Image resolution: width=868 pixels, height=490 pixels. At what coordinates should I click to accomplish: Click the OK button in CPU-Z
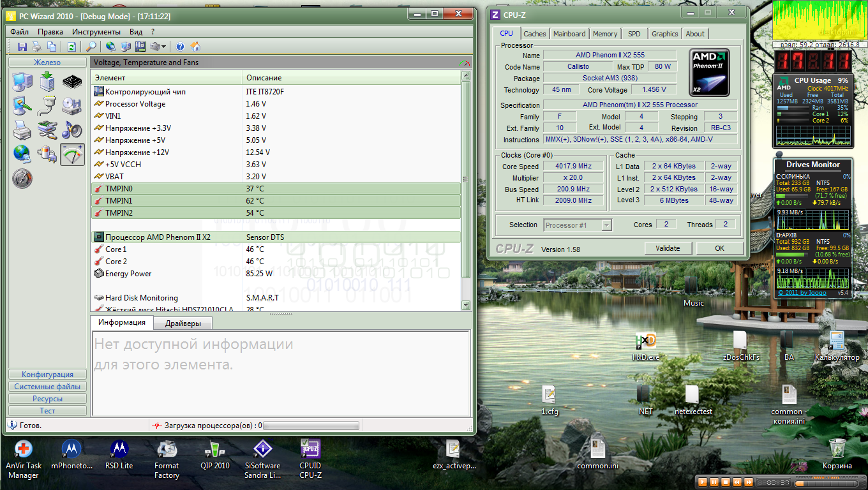point(719,248)
